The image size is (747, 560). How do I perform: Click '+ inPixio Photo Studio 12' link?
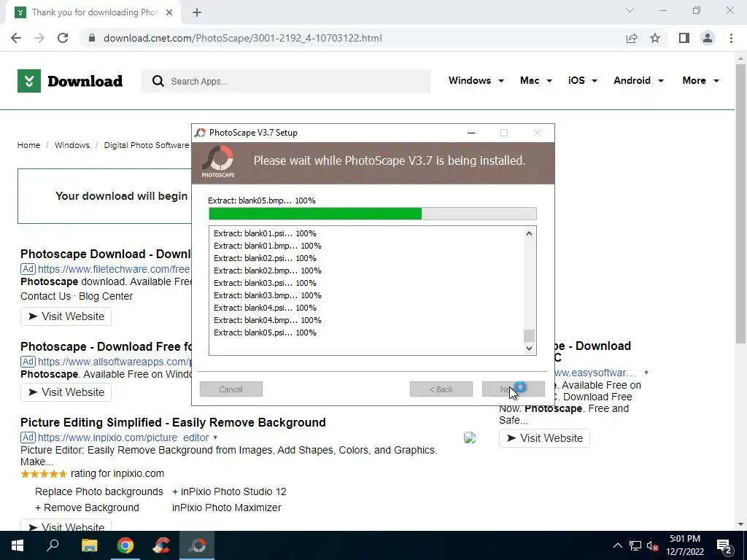(x=229, y=491)
